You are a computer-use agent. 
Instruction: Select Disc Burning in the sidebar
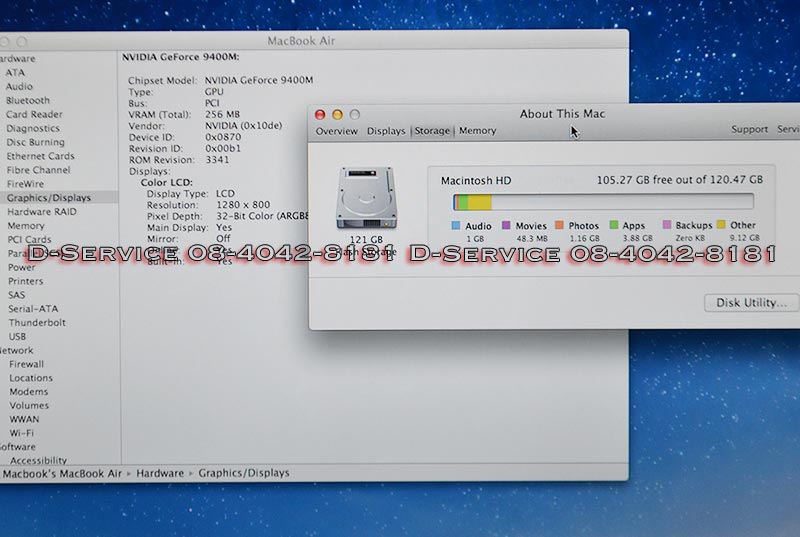[x=35, y=142]
